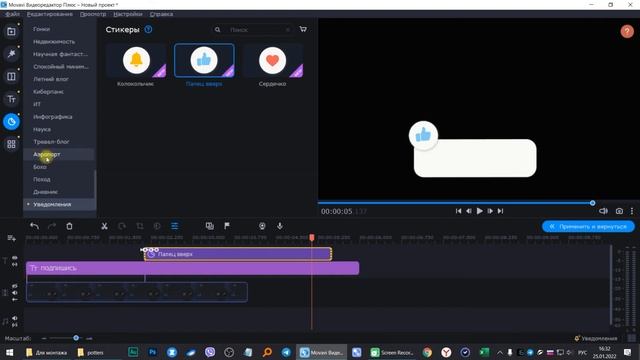
Task: Delete selected clip with trash icon
Action: click(x=69, y=226)
